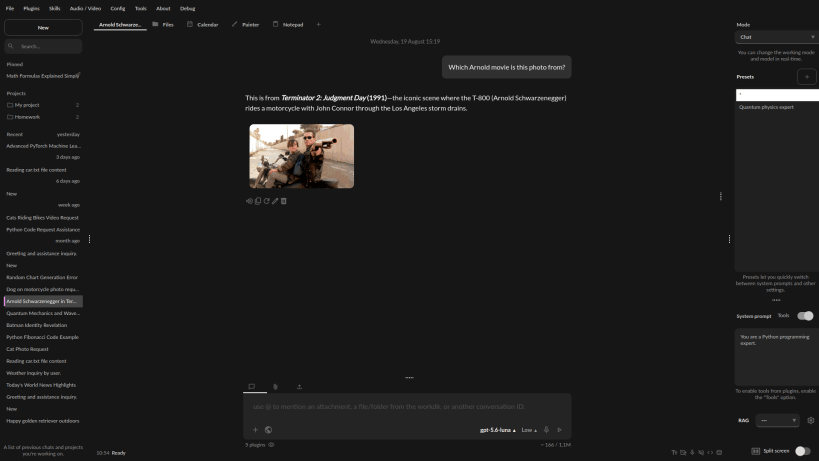
Task: Click the globe web search icon in input box
Action: 268,430
